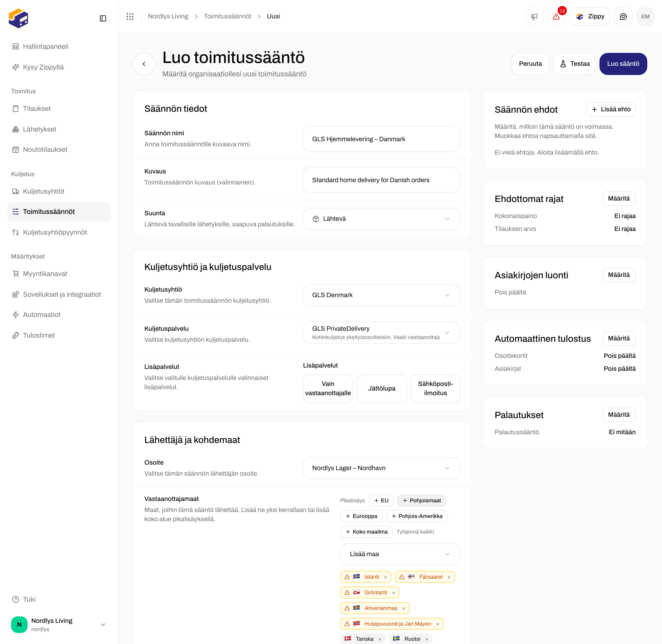
Task: Quick-add Pohjois-Amerikka countries
Action: pyautogui.click(x=417, y=516)
